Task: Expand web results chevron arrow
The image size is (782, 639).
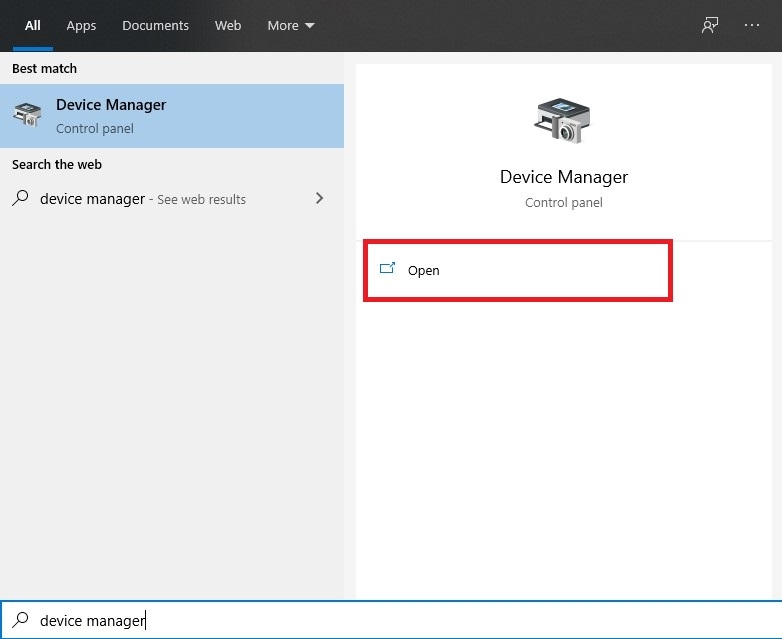Action: (319, 199)
